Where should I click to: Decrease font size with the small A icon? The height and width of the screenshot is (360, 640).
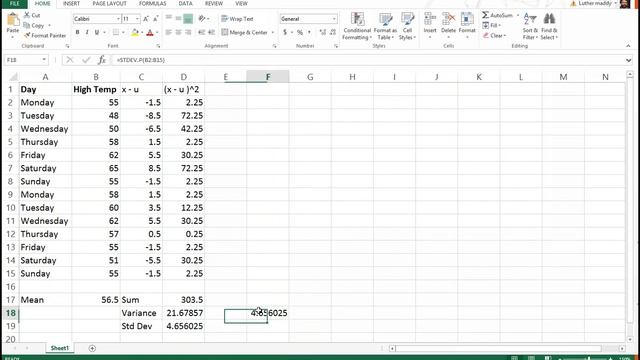tap(156, 19)
